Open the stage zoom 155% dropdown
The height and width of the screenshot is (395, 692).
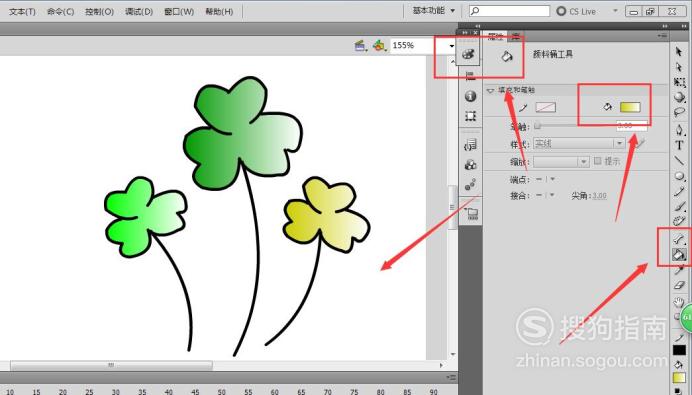tap(451, 46)
